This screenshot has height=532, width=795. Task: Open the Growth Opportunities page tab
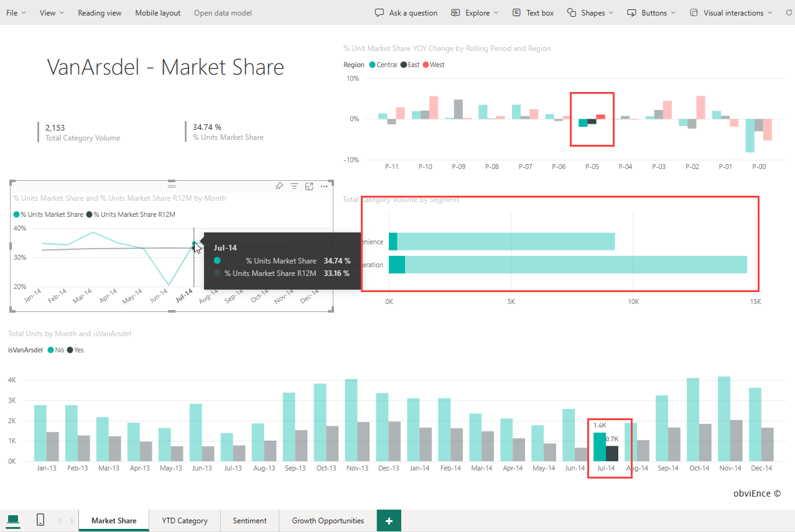(x=328, y=521)
